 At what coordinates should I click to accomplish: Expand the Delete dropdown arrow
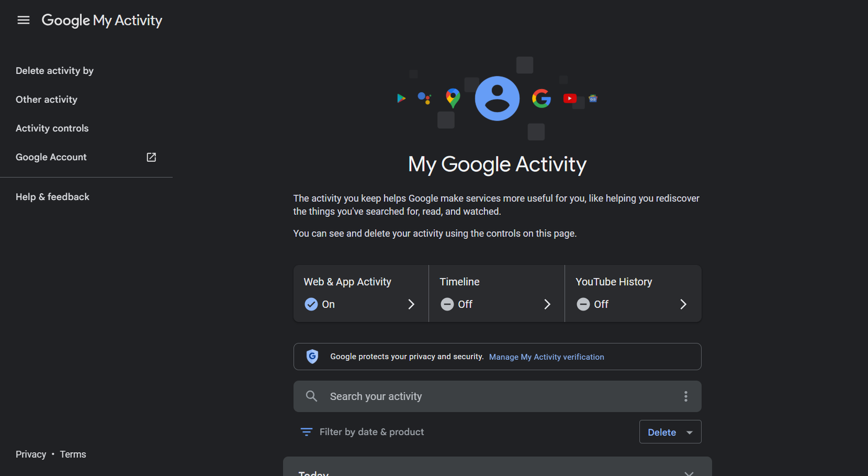(x=690, y=433)
